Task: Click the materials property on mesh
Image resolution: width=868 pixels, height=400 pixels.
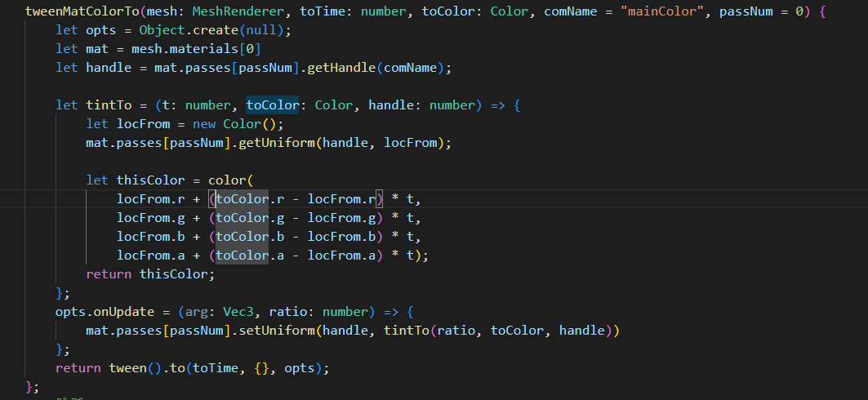Action: point(204,49)
